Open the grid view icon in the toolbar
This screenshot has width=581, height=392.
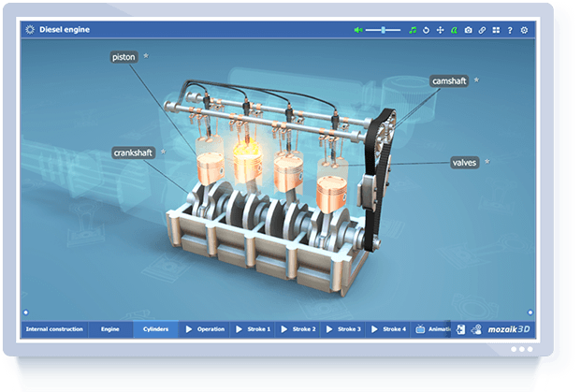point(496,30)
